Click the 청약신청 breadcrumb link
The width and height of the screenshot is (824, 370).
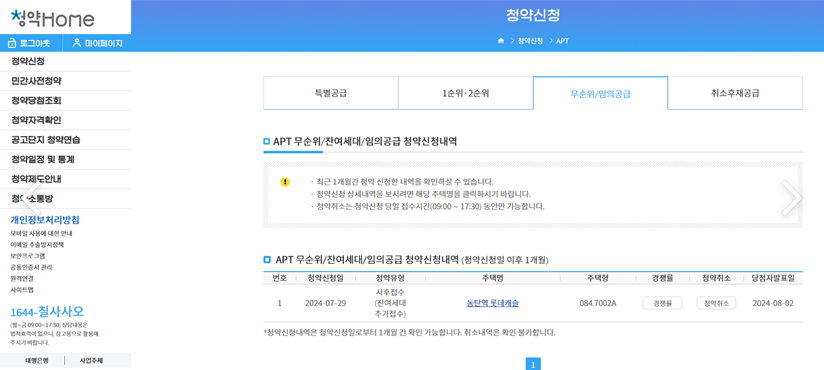[530, 41]
